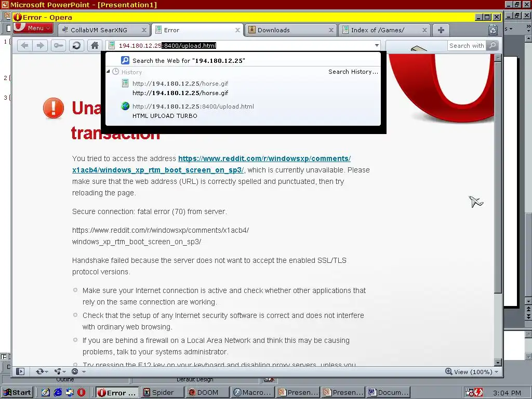This screenshot has width=532, height=399.
Task: Click the calendar-style system tray icon
Action: pyautogui.click(x=470, y=393)
